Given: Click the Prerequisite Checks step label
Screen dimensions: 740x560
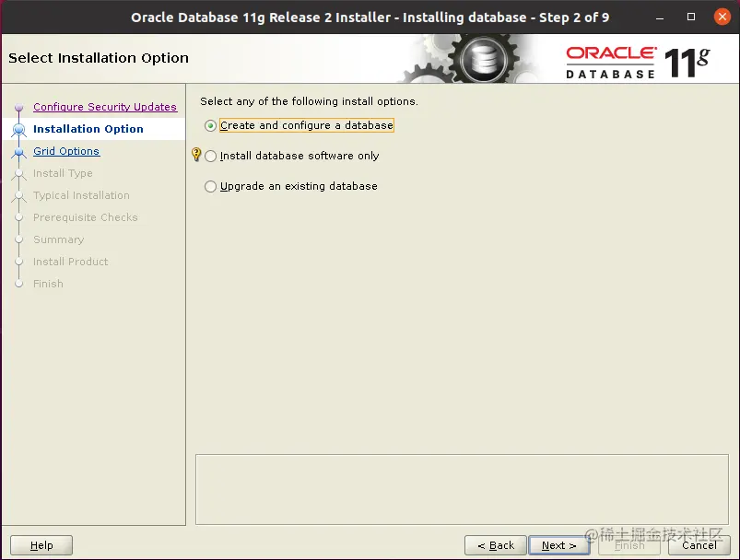Looking at the screenshot, I should tap(86, 217).
